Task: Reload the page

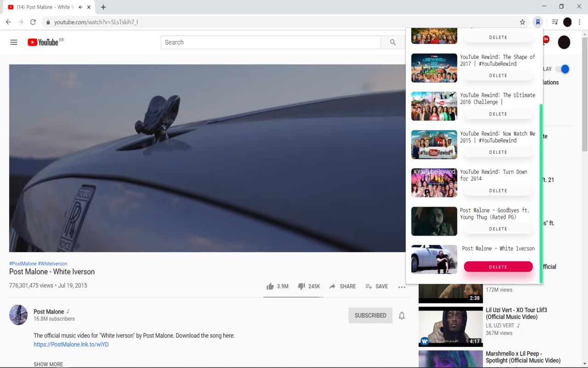Action: click(33, 22)
